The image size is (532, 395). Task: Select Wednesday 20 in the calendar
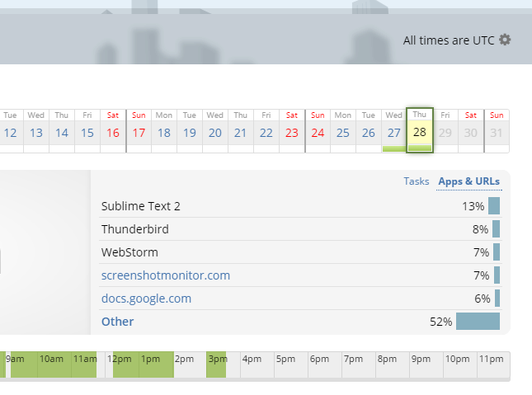click(x=215, y=131)
